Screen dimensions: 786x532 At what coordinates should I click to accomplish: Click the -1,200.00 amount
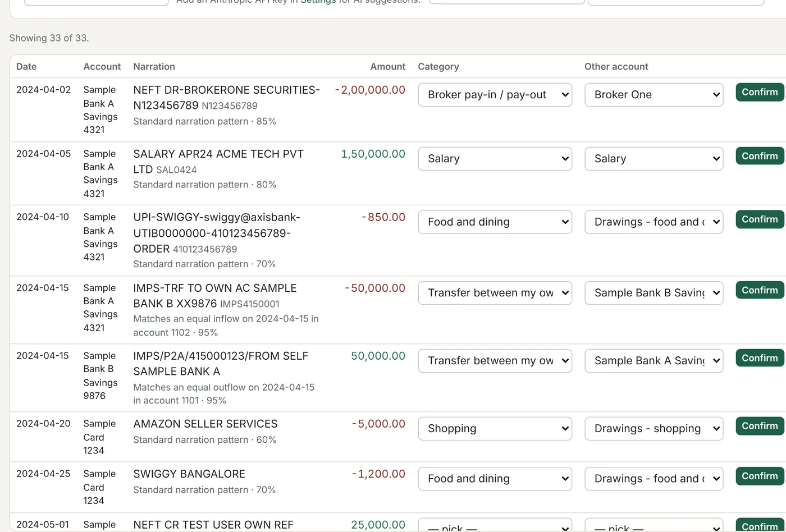point(378,474)
